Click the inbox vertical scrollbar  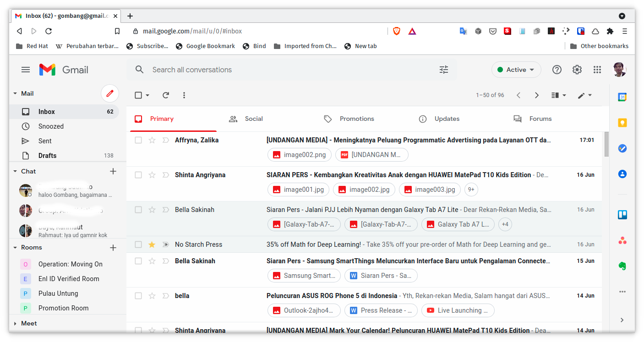pyautogui.click(x=606, y=144)
